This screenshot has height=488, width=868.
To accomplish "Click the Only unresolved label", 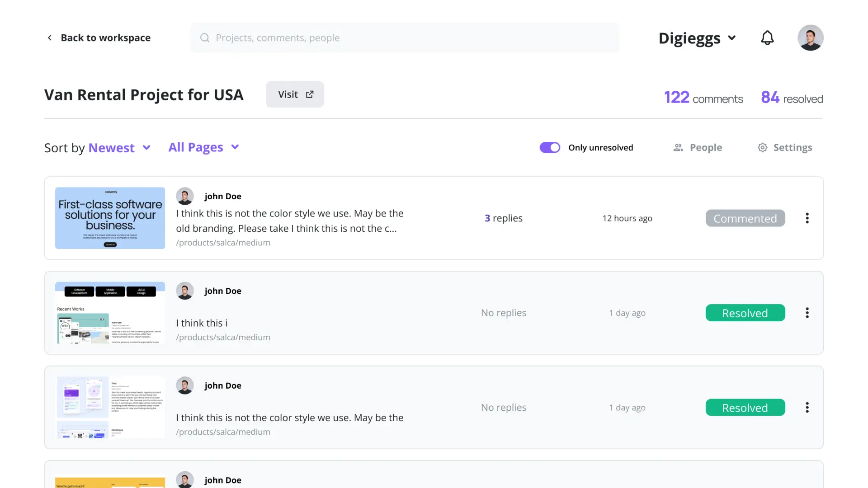I will pos(601,148).
